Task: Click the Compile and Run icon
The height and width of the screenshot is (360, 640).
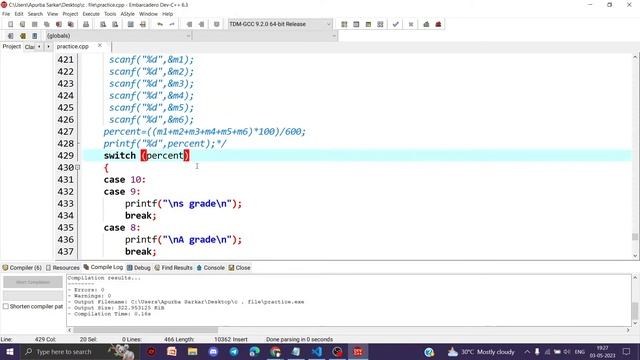Action: pyautogui.click(x=368, y=24)
